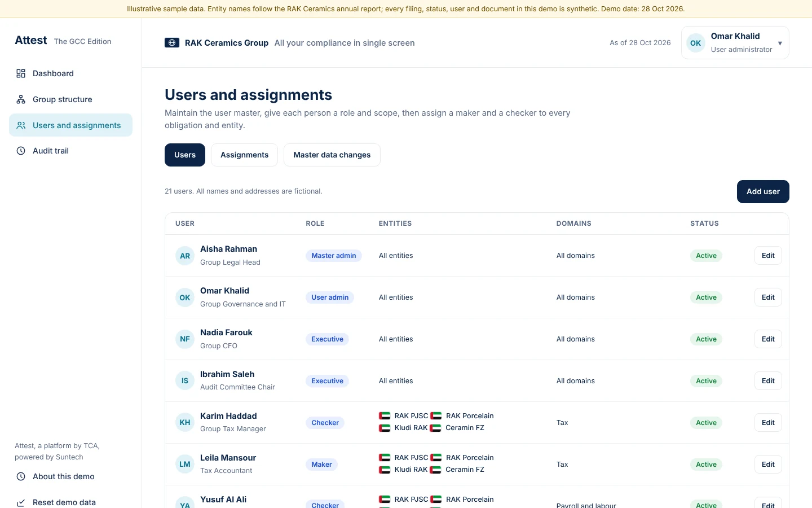812x508 pixels.
Task: Click the Attest logo text
Action: [x=31, y=40]
